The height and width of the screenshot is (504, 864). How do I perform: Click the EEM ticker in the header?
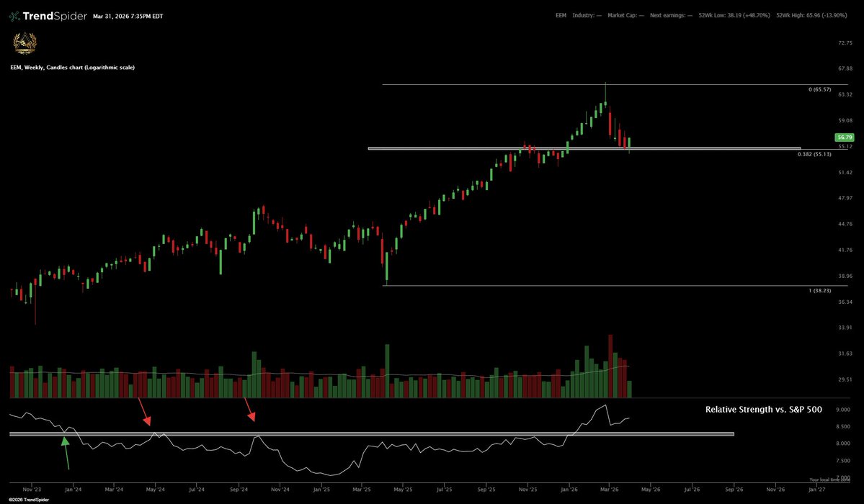tap(561, 15)
